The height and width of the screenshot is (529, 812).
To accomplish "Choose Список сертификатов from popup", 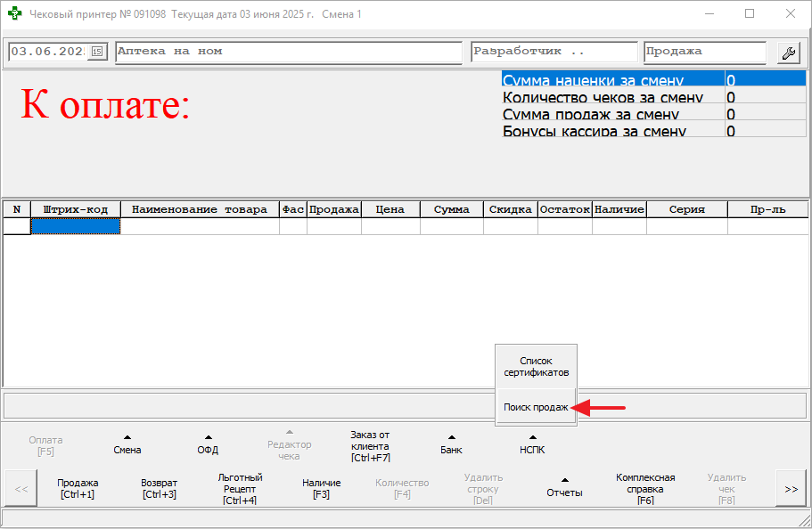I will 536,366.
